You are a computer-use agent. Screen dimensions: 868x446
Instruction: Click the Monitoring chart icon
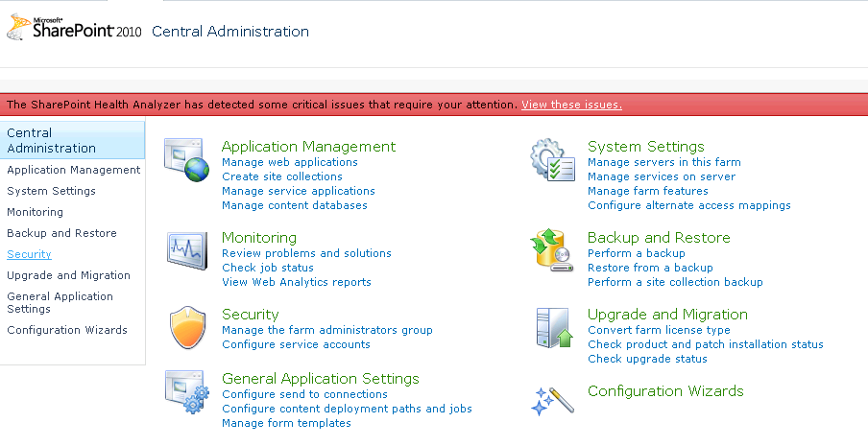(187, 251)
